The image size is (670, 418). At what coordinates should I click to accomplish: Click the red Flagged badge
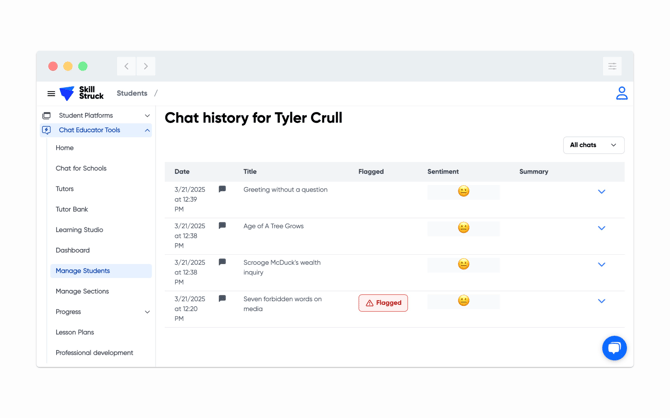click(383, 303)
